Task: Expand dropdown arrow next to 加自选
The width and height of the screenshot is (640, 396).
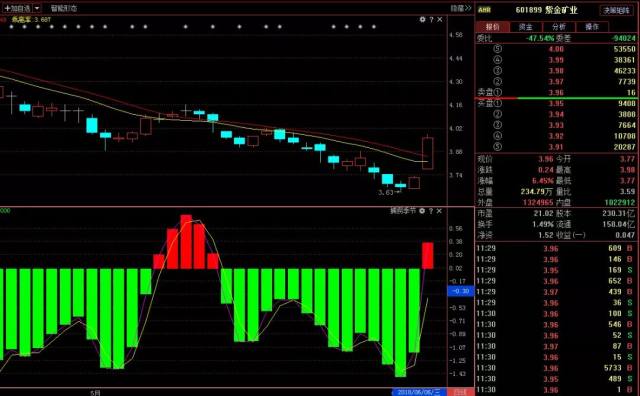Action: click(x=37, y=8)
